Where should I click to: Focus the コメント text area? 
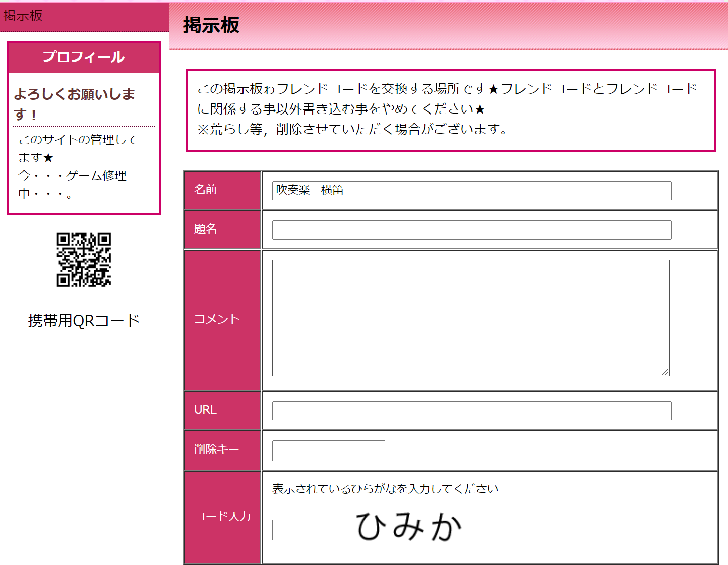470,317
